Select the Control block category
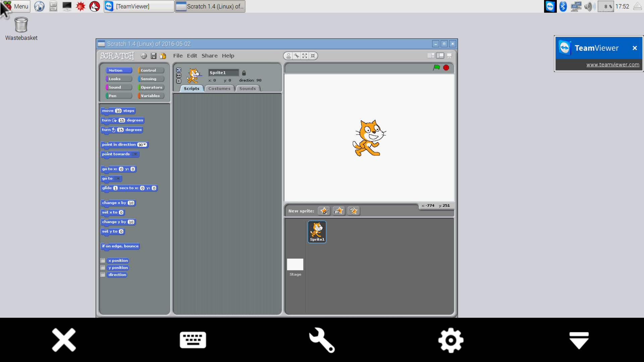This screenshot has height=362, width=644. 151,70
